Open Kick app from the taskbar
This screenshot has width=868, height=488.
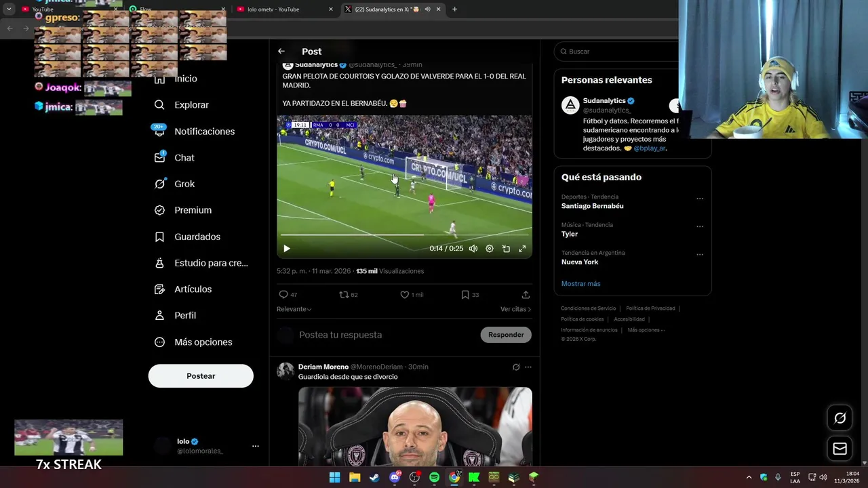tap(474, 477)
